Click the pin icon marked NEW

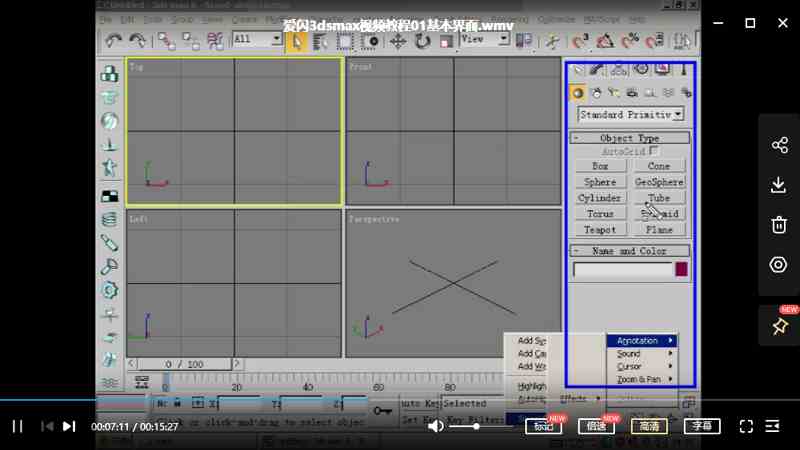point(779,326)
